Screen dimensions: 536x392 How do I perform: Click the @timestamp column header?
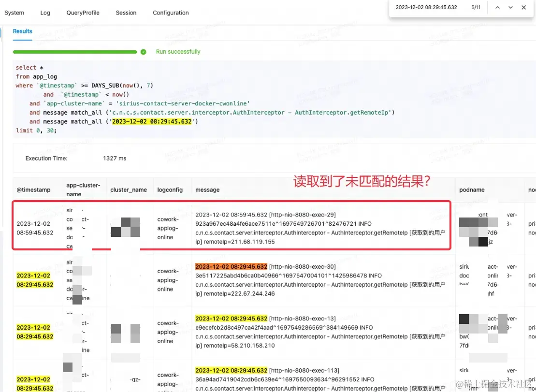(x=33, y=189)
